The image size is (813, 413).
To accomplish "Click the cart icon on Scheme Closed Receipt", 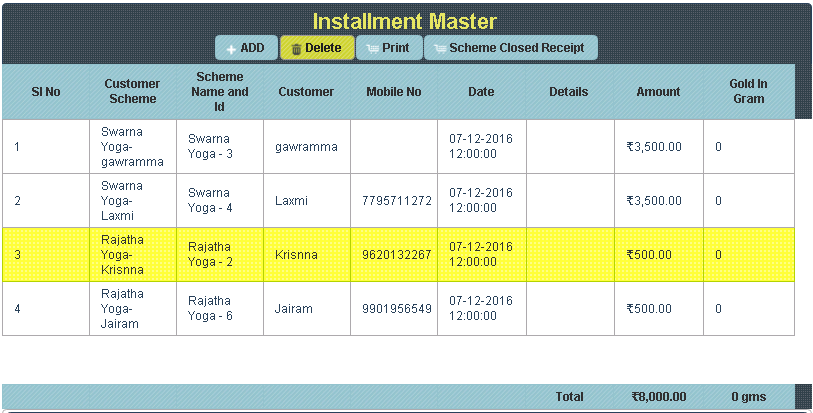I will point(440,49).
